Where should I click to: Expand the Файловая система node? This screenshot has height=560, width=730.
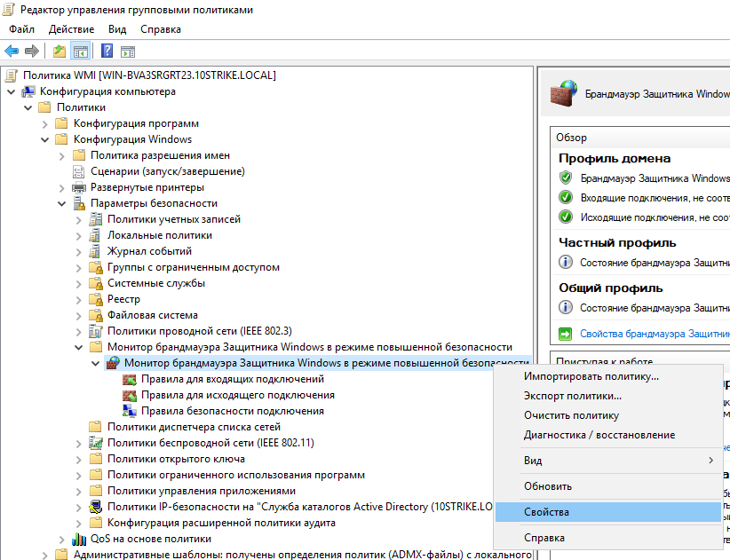coord(79,316)
